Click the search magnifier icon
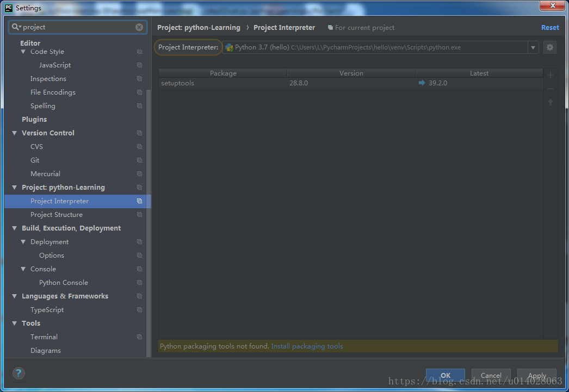 [16, 27]
